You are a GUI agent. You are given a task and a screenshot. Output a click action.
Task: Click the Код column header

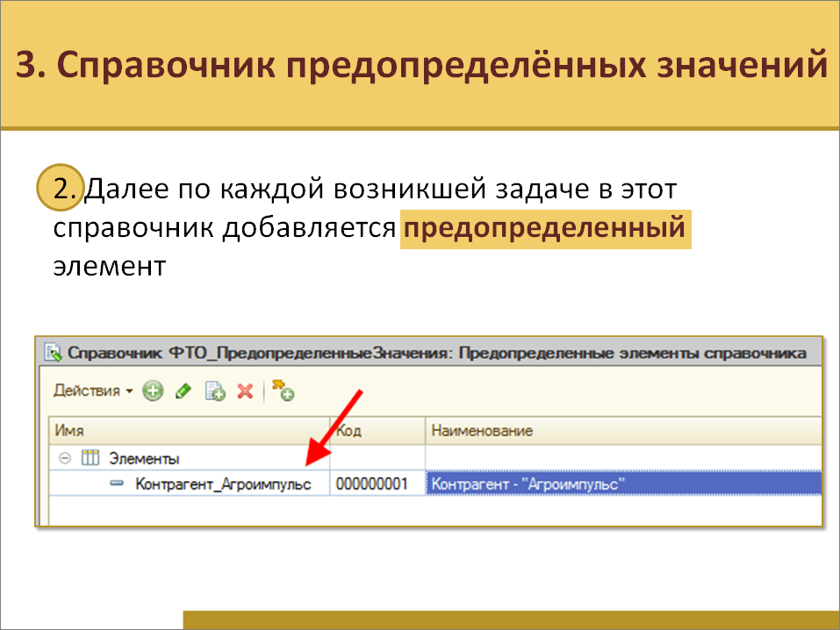point(377,431)
